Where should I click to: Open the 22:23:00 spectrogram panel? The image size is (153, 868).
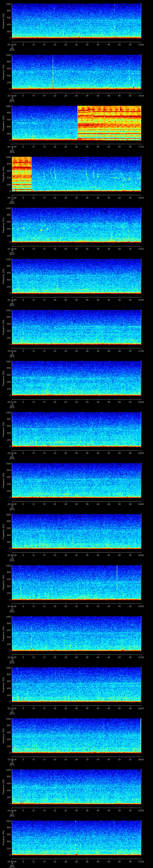click(x=77, y=480)
